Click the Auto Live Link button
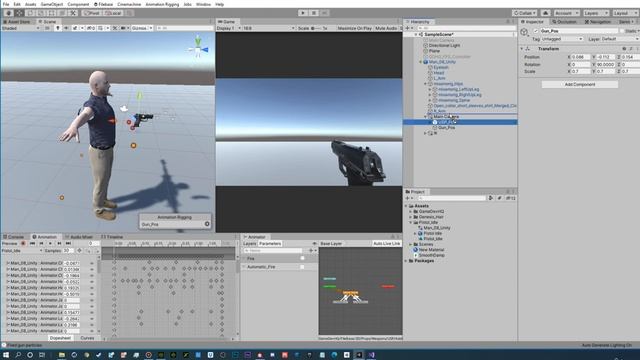The image size is (640, 360). click(387, 244)
